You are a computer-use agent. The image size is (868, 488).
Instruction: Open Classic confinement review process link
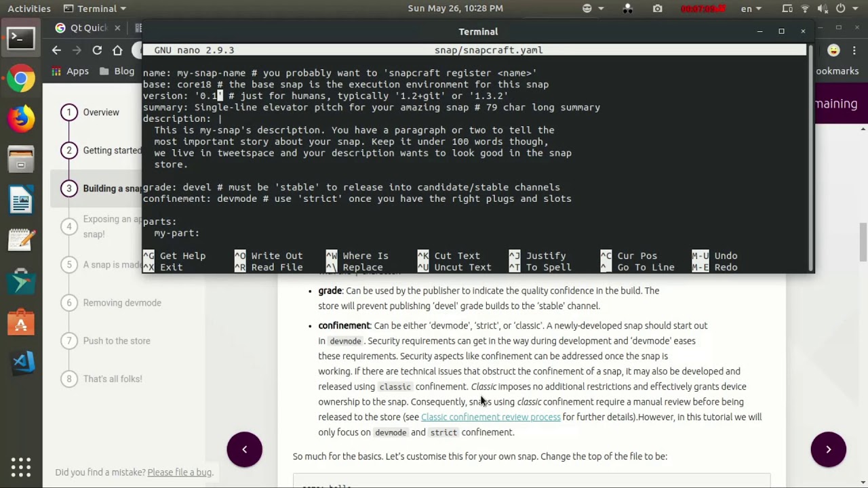tap(491, 417)
